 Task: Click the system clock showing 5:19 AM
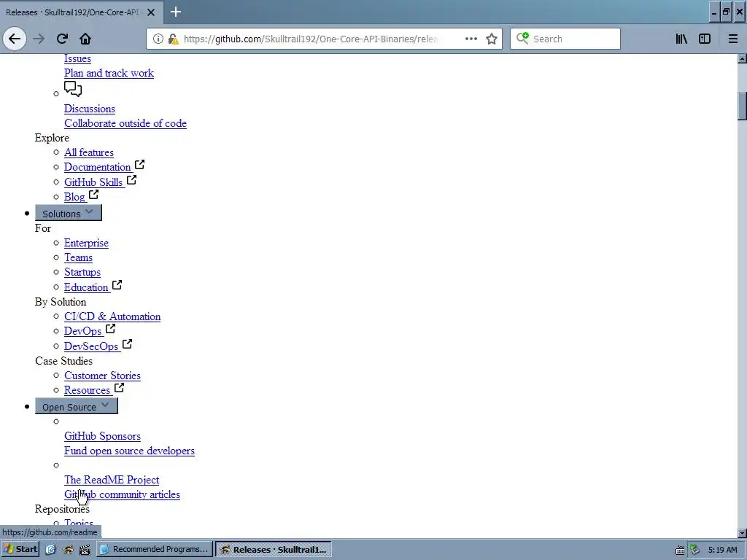(x=723, y=550)
